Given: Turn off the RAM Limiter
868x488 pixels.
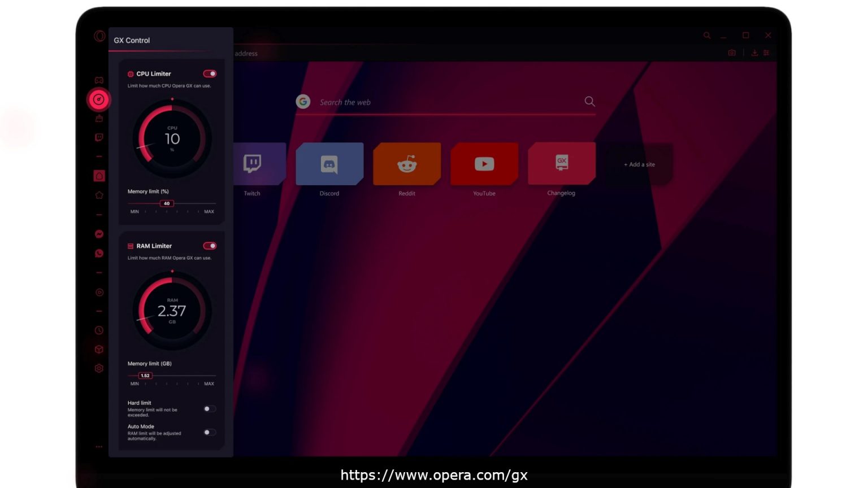Looking at the screenshot, I should [x=210, y=246].
